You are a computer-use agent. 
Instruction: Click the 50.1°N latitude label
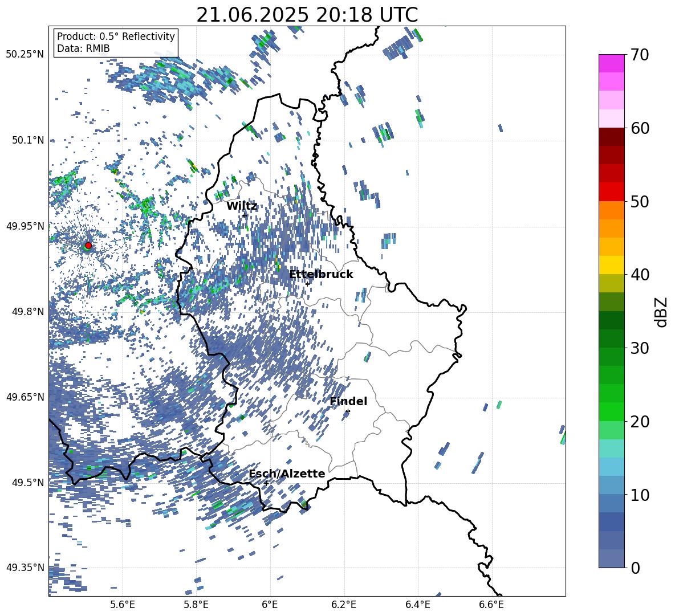[x=27, y=140]
